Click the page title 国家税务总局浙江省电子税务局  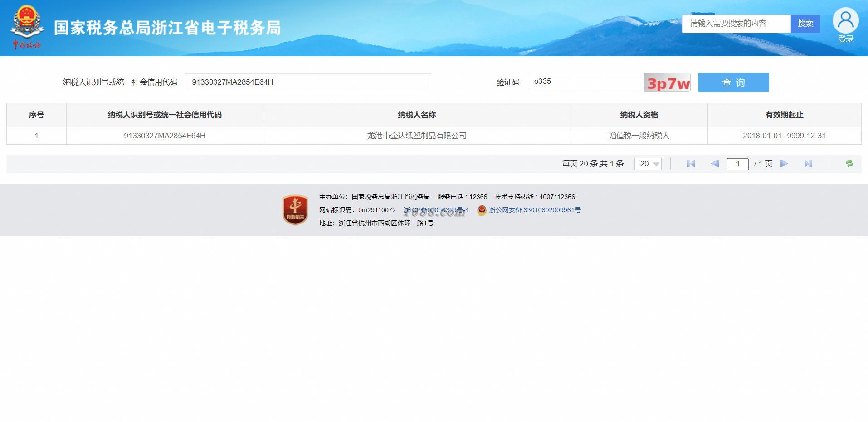click(x=167, y=28)
